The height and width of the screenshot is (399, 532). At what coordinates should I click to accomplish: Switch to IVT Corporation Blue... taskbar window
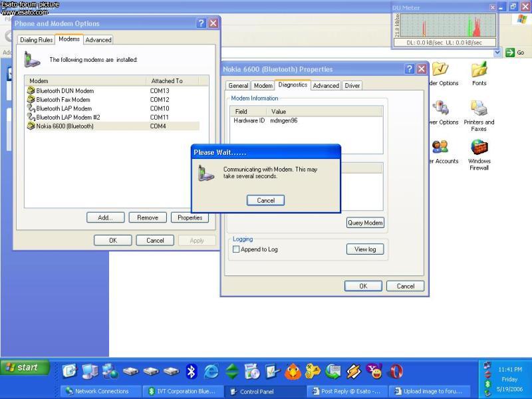coord(184,391)
